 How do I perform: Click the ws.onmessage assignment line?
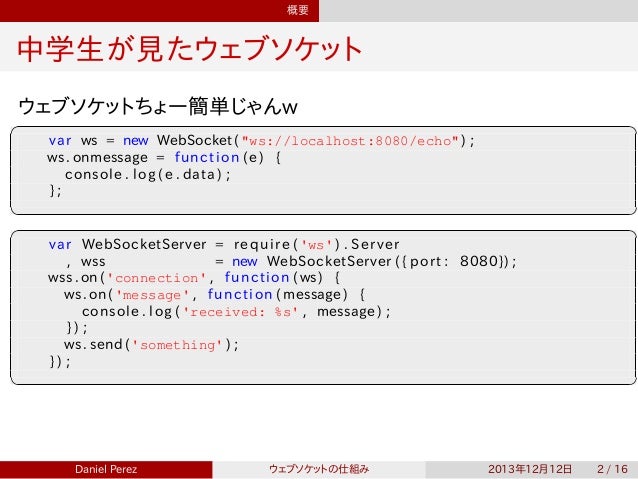164,157
